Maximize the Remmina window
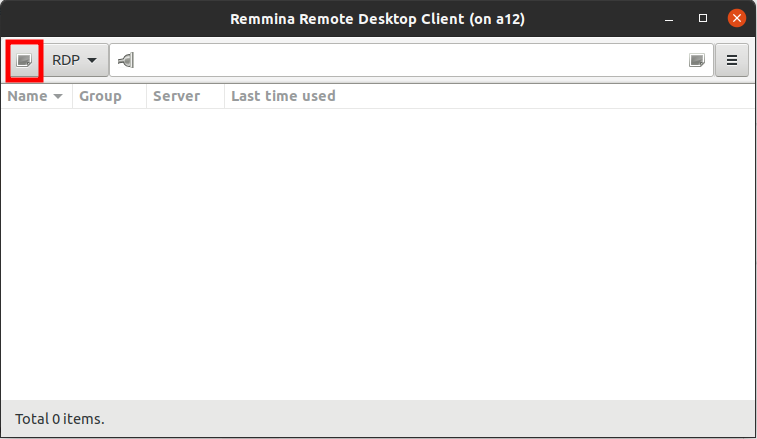Viewport: 757px width, 439px height. click(x=703, y=18)
